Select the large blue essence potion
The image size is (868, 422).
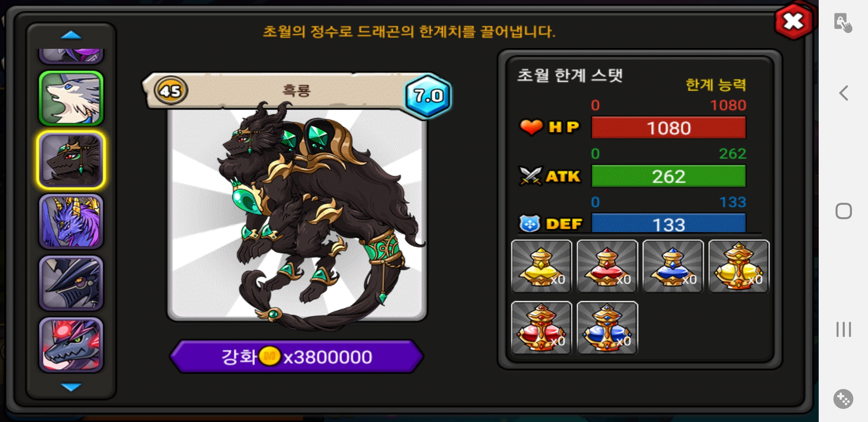tap(607, 328)
